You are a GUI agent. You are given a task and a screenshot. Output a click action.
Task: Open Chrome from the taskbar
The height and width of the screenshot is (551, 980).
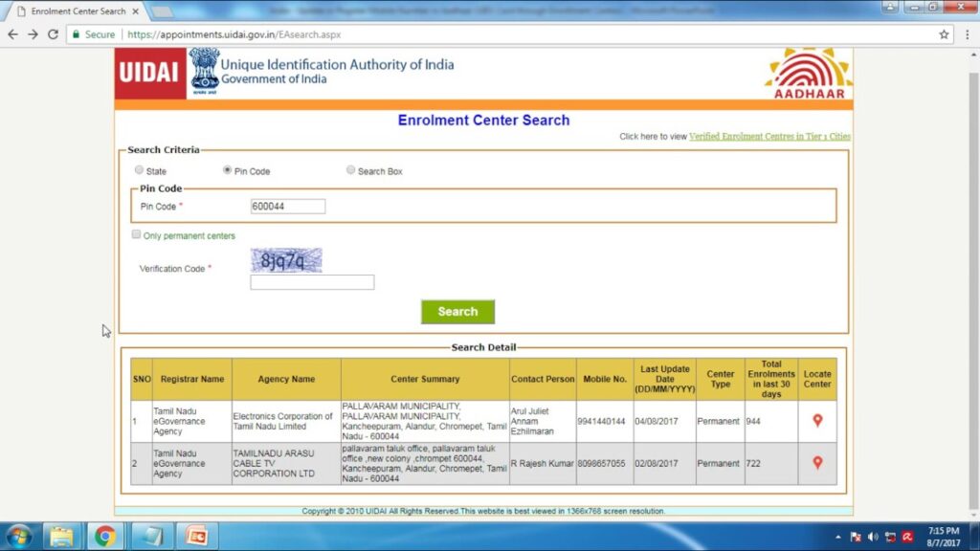pyautogui.click(x=105, y=537)
